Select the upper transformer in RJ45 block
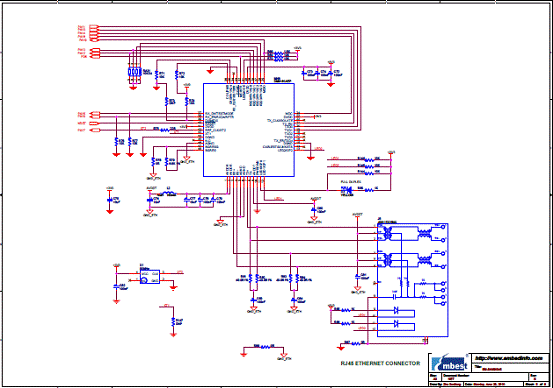The width and height of the screenshot is (553, 388). (388, 233)
